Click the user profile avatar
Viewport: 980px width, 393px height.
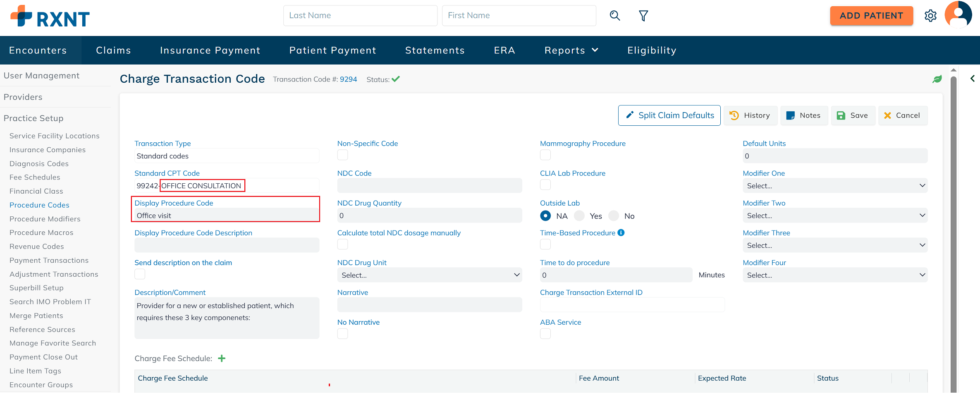click(958, 15)
